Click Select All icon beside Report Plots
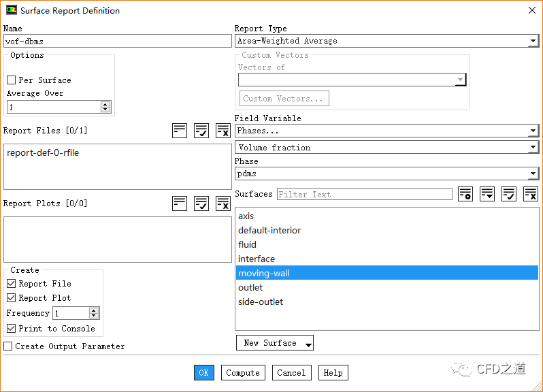The height and width of the screenshot is (392, 543). (201, 203)
